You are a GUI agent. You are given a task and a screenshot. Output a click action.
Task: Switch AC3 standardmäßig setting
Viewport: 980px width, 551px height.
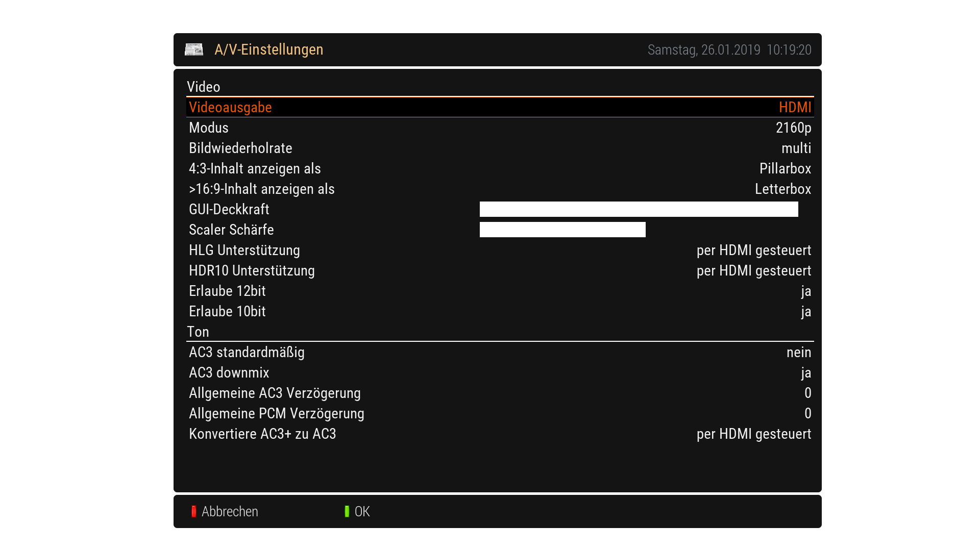coord(798,353)
